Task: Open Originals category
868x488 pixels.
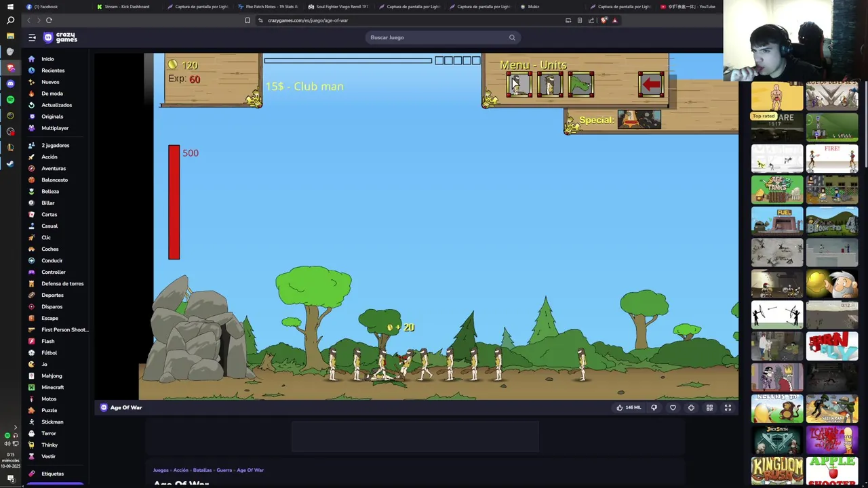Action: click(x=52, y=117)
